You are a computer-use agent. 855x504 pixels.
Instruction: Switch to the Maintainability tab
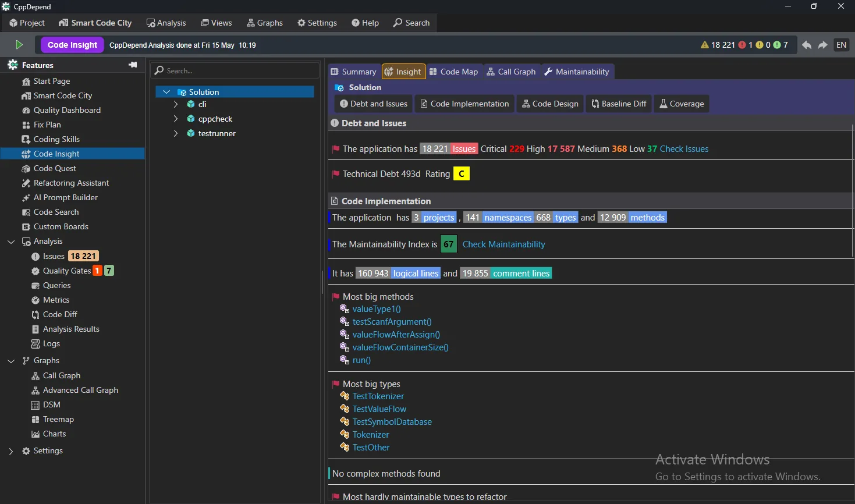point(577,72)
